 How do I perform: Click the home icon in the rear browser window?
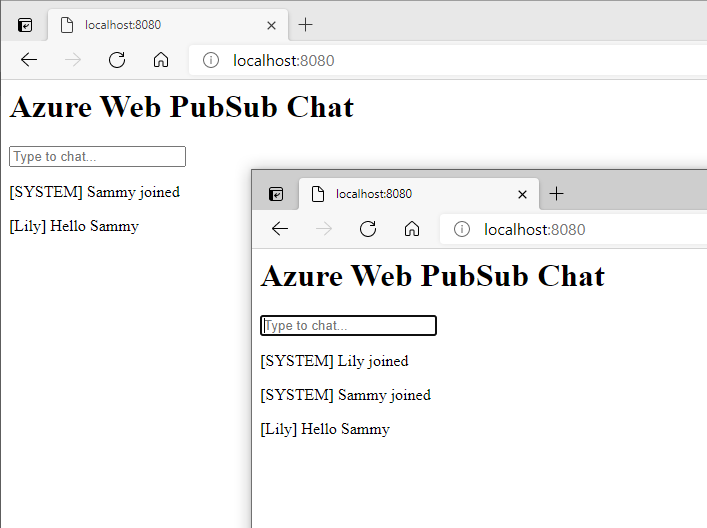pyautogui.click(x=161, y=60)
